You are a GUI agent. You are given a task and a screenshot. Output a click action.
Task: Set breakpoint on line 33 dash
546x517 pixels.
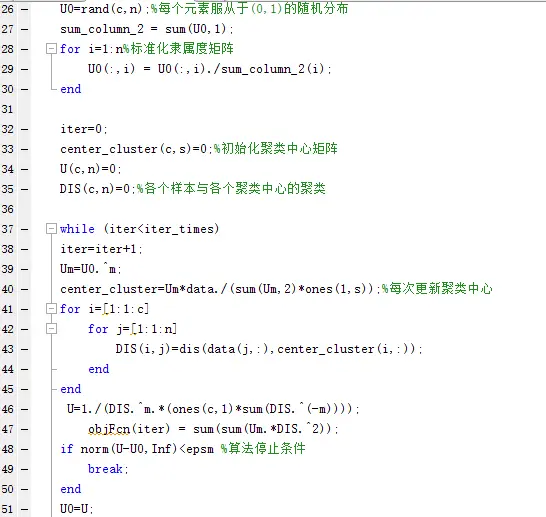click(24, 149)
